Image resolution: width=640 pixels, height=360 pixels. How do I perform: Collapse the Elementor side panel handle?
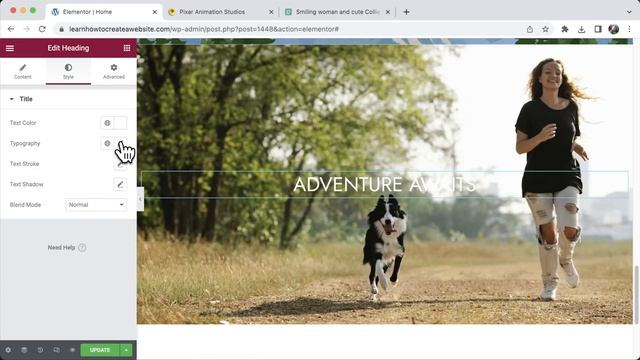[x=140, y=199]
